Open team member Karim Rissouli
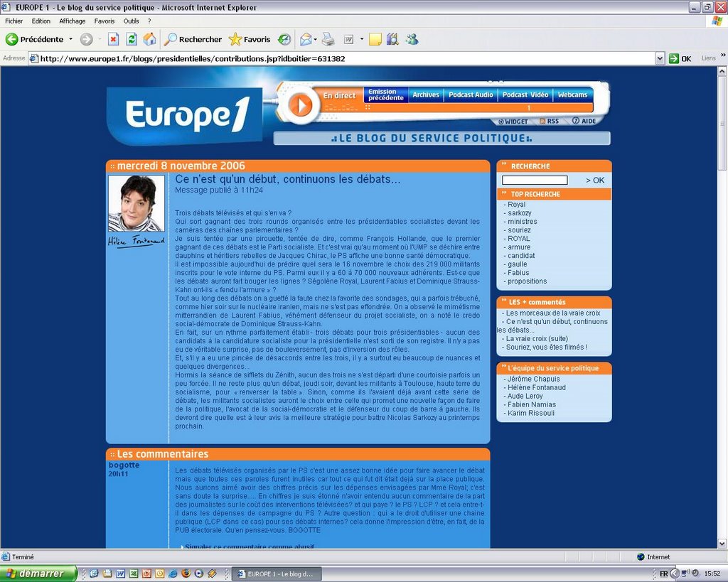Image resolution: width=728 pixels, height=582 pixels. 530,413
